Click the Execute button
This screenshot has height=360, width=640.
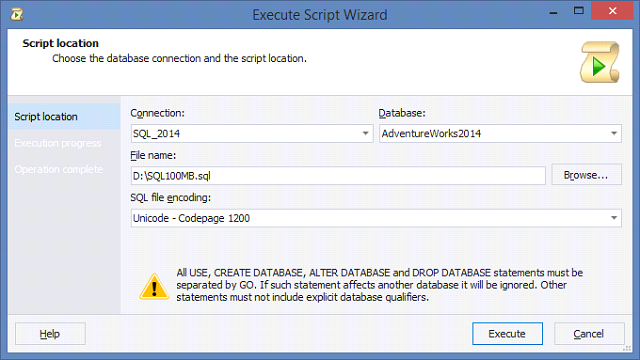[507, 333]
